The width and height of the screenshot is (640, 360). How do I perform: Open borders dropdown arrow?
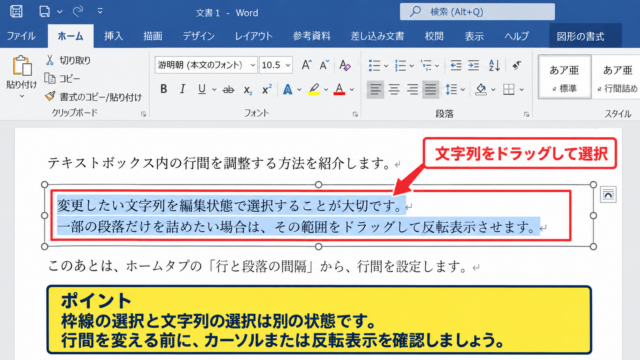[x=521, y=90]
